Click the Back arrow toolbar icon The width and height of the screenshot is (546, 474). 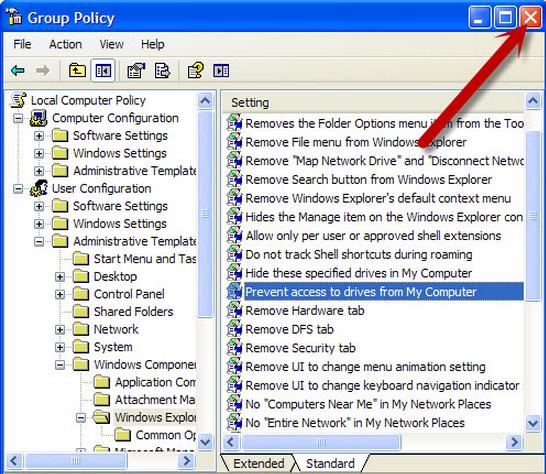(18, 71)
